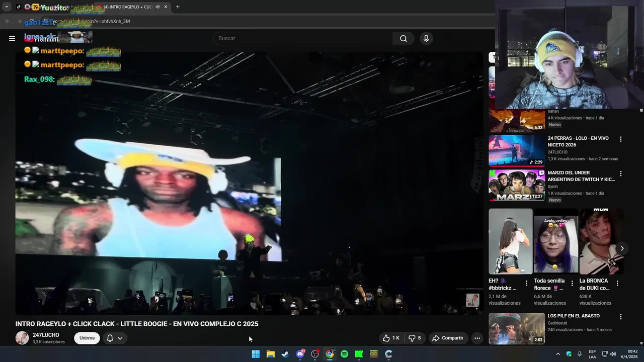The height and width of the screenshot is (362, 644).
Task: Click the Buscar search field
Action: click(303, 38)
